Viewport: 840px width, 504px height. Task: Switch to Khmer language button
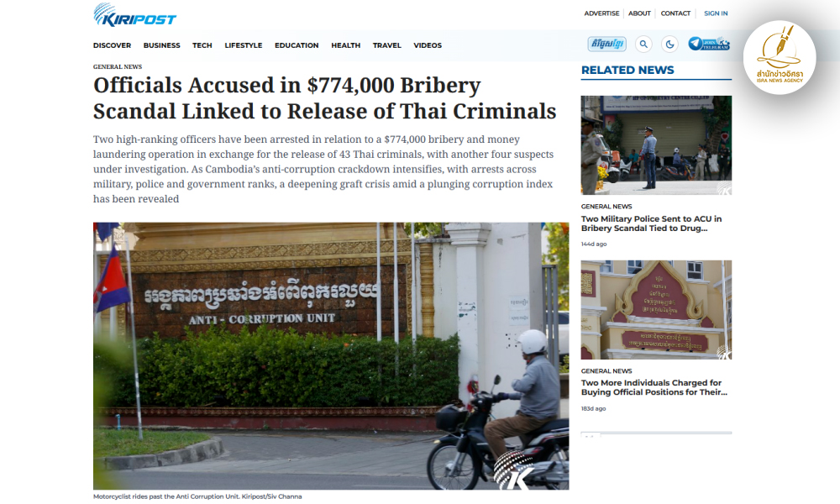tap(607, 44)
